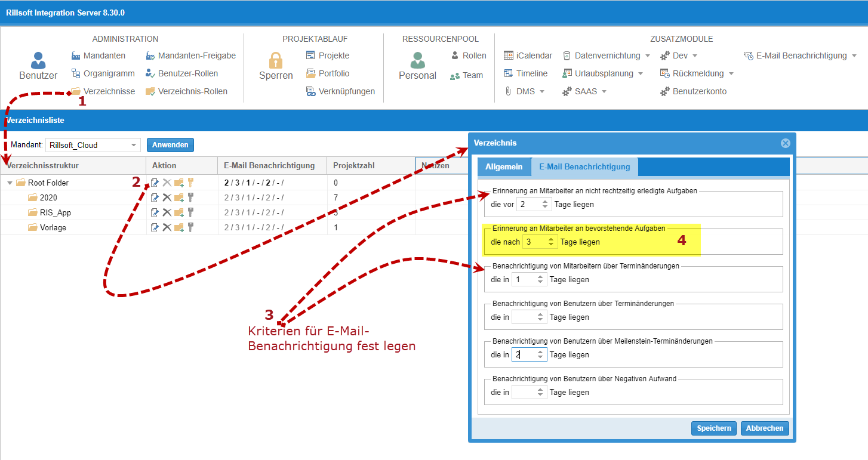Image resolution: width=868 pixels, height=460 pixels.
Task: Open the Mandant combo box
Action: 93,145
